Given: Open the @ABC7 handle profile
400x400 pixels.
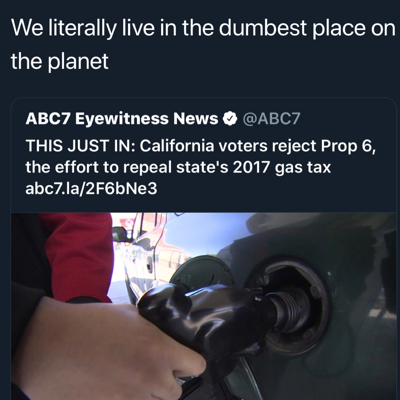Looking at the screenshot, I should pyautogui.click(x=272, y=119).
